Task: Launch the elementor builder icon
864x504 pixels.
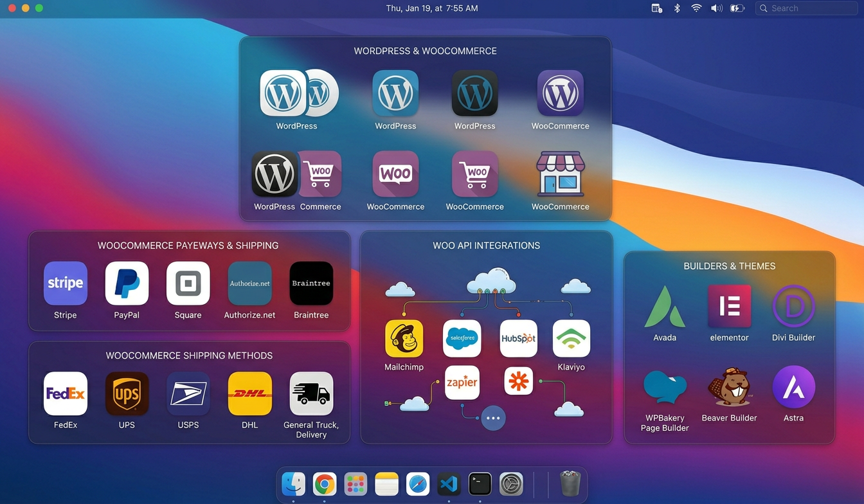Action: point(729,307)
